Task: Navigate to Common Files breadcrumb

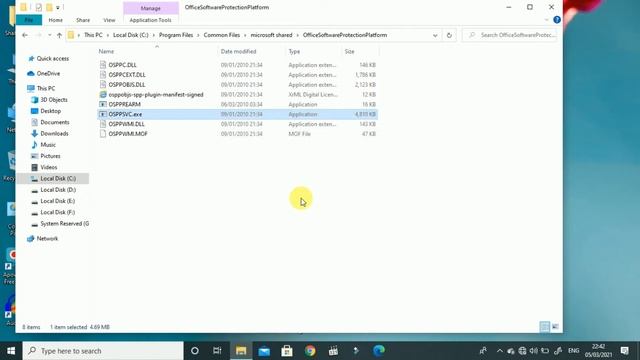Action: pyautogui.click(x=222, y=35)
